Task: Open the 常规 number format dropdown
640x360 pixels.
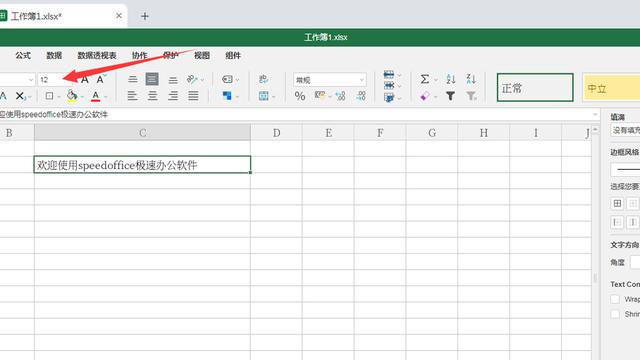Action: (x=329, y=80)
